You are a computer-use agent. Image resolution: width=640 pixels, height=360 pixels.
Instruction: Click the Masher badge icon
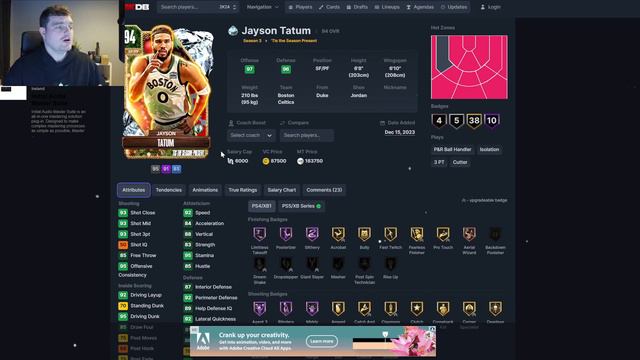(338, 264)
